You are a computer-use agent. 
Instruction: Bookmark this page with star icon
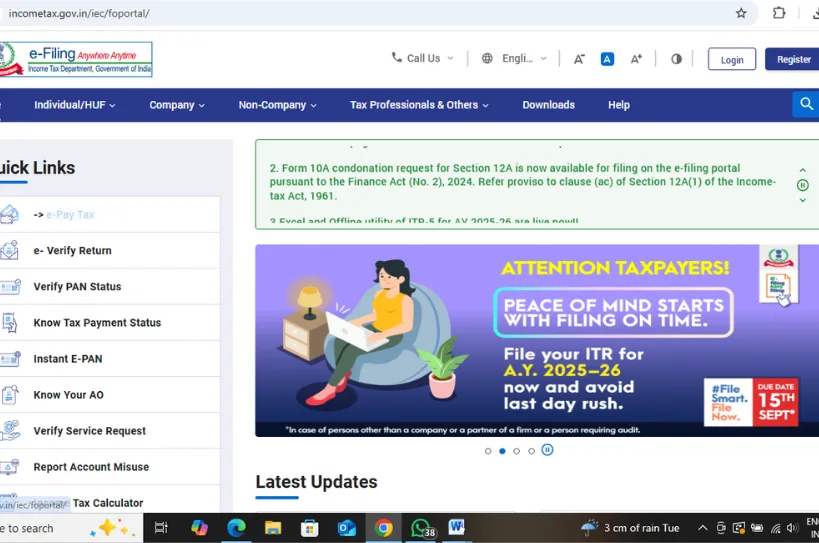click(741, 13)
